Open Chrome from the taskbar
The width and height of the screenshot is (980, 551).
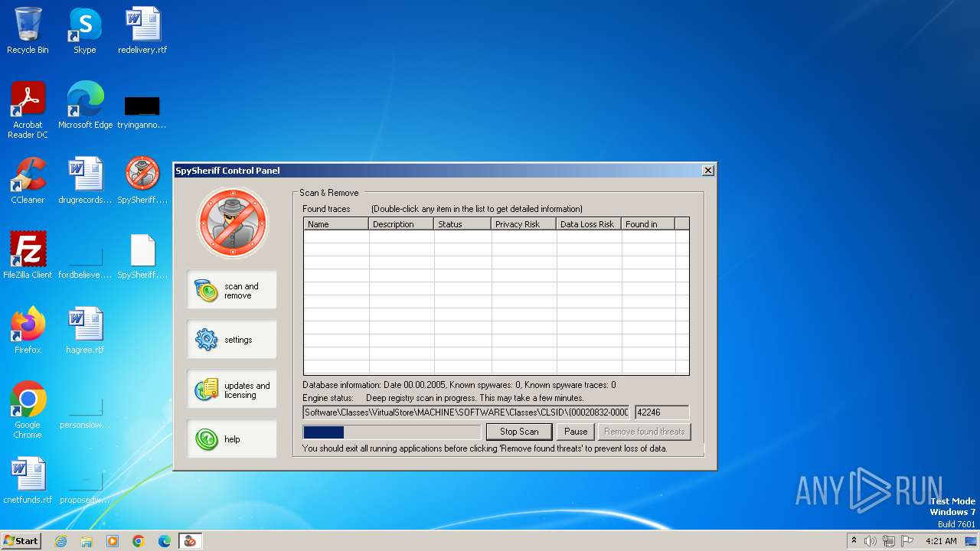pos(139,541)
